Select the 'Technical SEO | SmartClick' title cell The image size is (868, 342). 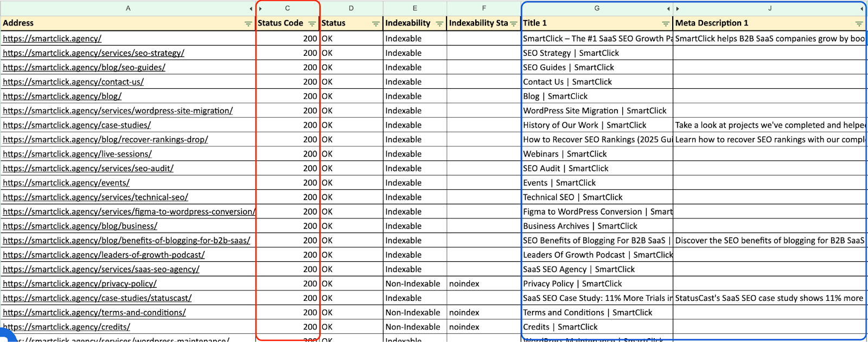click(x=597, y=197)
